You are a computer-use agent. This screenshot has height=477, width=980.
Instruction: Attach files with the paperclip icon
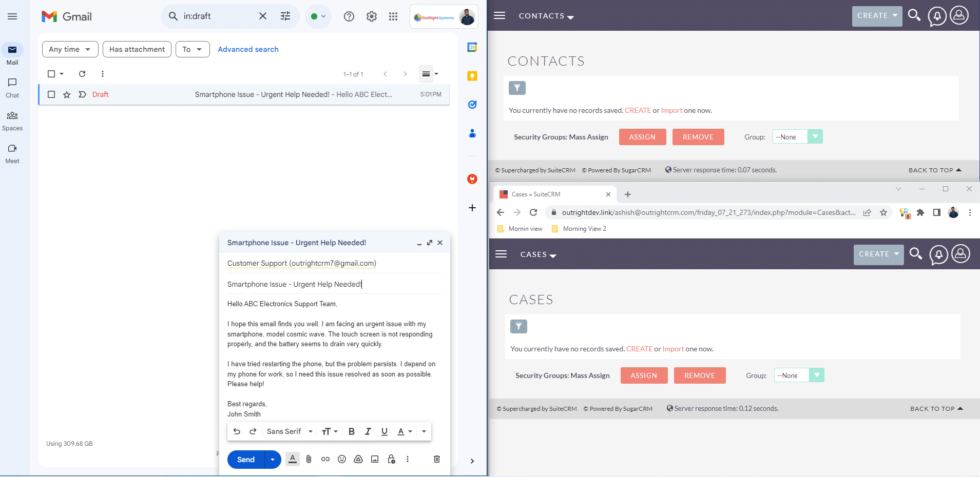(x=309, y=459)
